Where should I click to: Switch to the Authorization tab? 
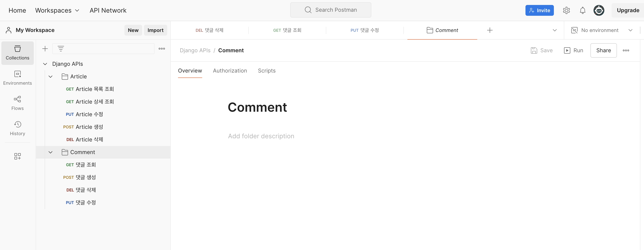click(230, 71)
